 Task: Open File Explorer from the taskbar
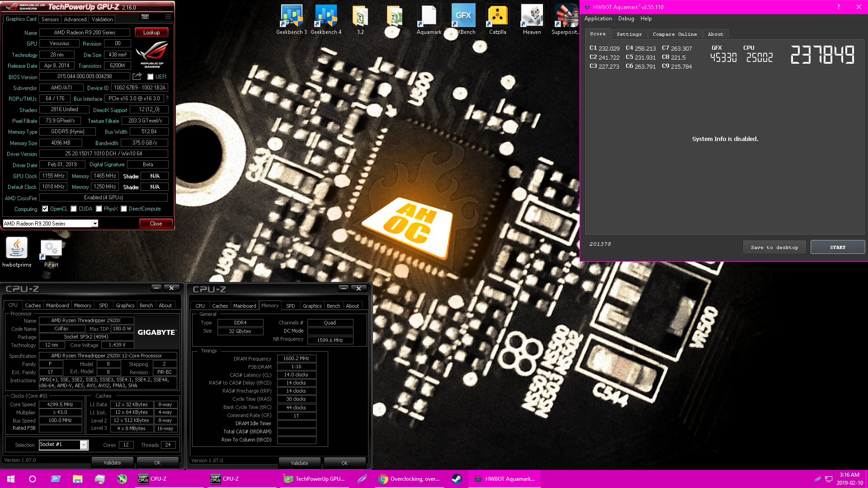pyautogui.click(x=78, y=479)
